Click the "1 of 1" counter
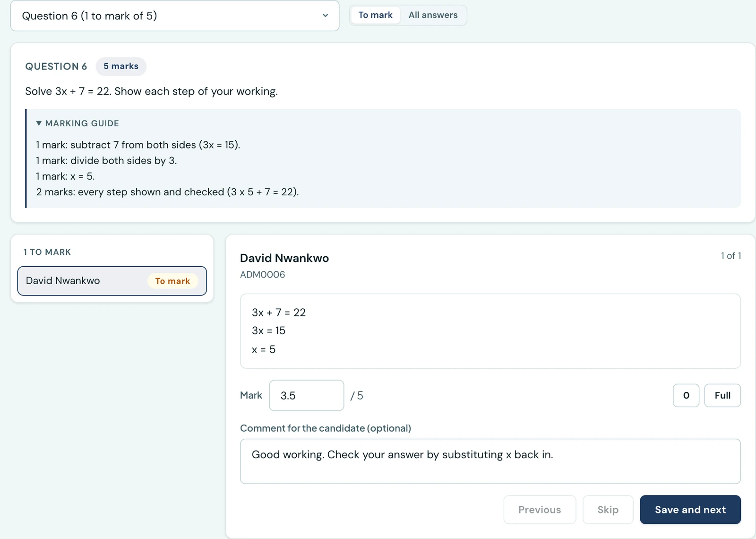 coord(730,256)
